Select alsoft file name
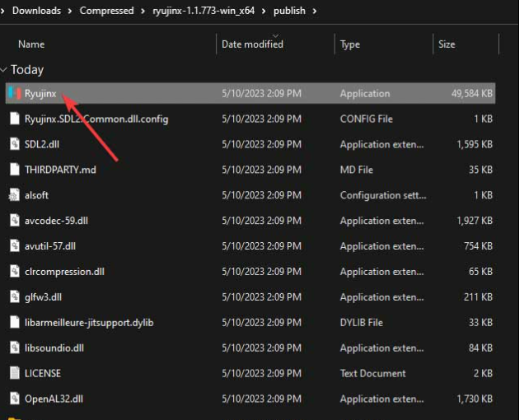The image size is (524, 420). [36, 195]
